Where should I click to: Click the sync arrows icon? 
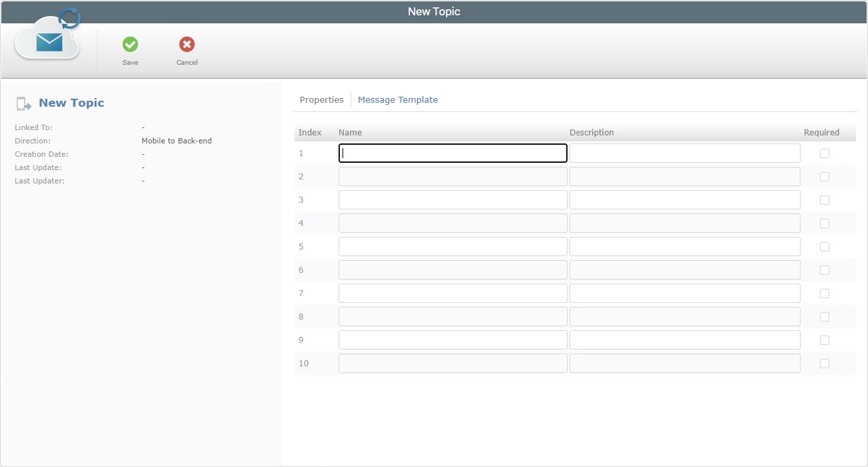[69, 19]
